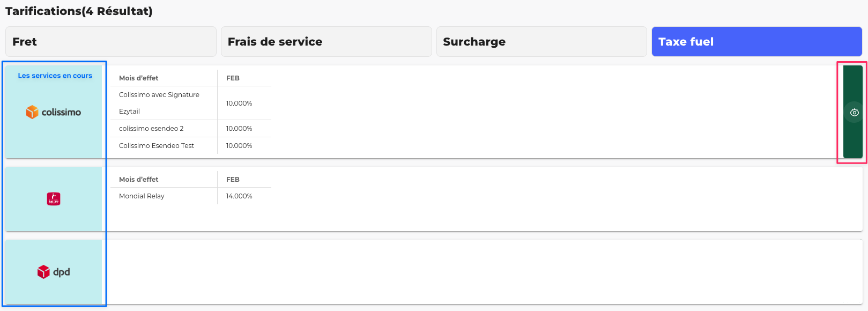Viewport: 868px width, 311px height.
Task: Click the FEB header in Colissimo table
Action: 233,78
